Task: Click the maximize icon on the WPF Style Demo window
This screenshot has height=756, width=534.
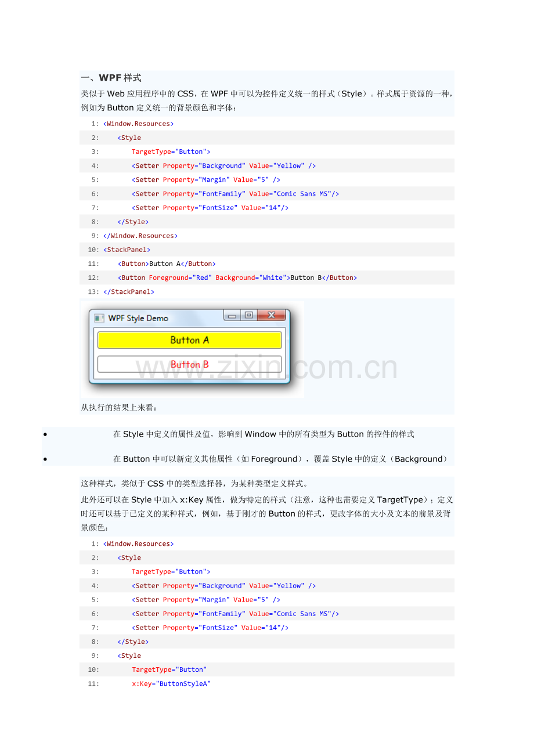Action: pyautogui.click(x=249, y=315)
